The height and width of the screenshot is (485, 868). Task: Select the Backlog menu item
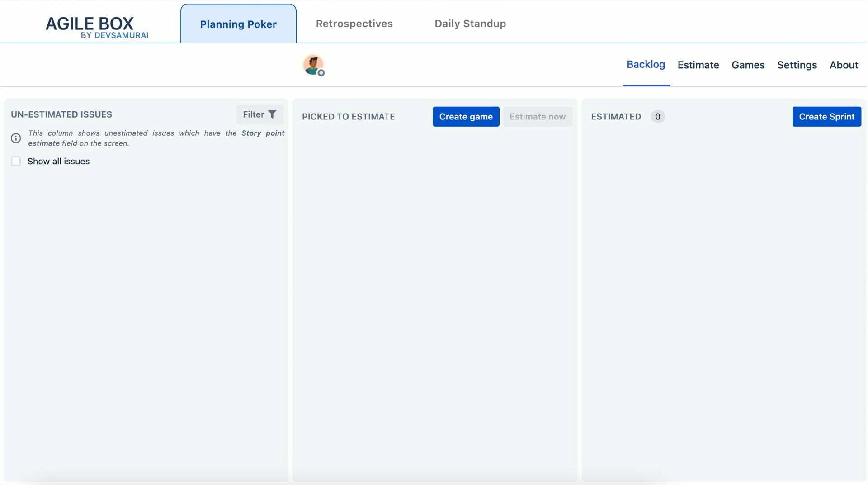(x=646, y=65)
